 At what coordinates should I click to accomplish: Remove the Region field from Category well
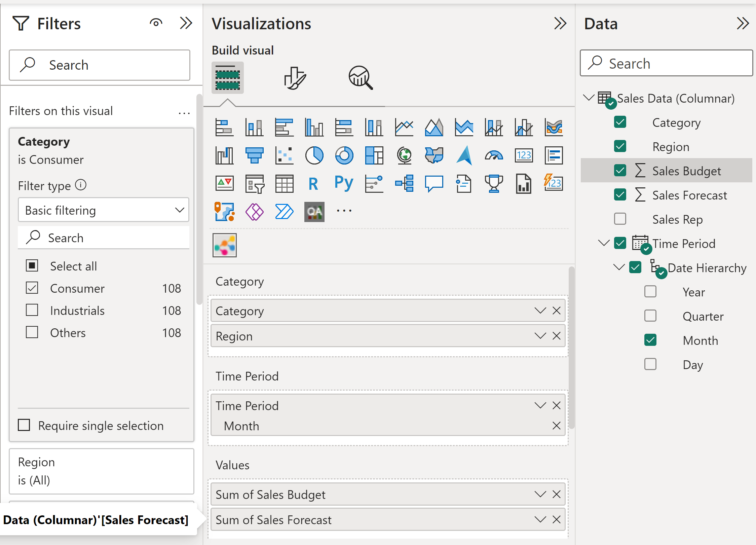(x=557, y=336)
